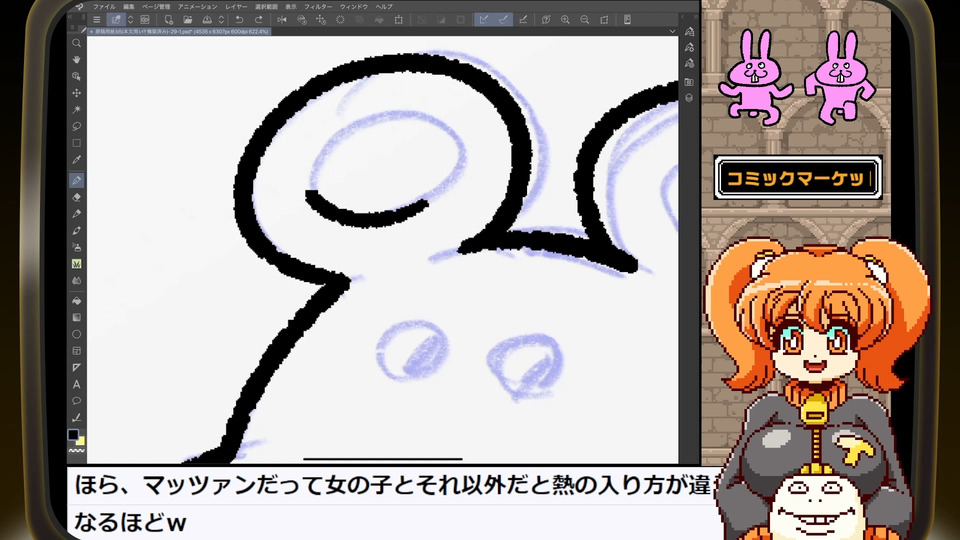The image size is (960, 540).
Task: Click the コミックマーケッ banner label
Action: (x=798, y=178)
